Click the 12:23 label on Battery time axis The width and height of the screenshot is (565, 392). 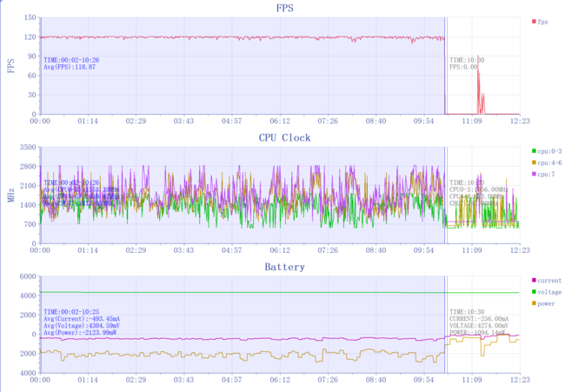[520, 381]
